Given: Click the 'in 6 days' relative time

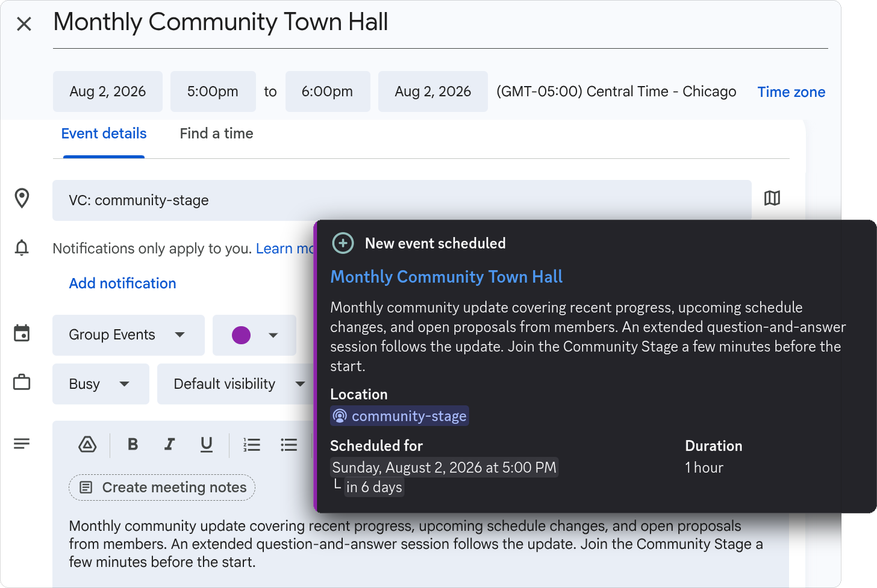Looking at the screenshot, I should tap(374, 487).
